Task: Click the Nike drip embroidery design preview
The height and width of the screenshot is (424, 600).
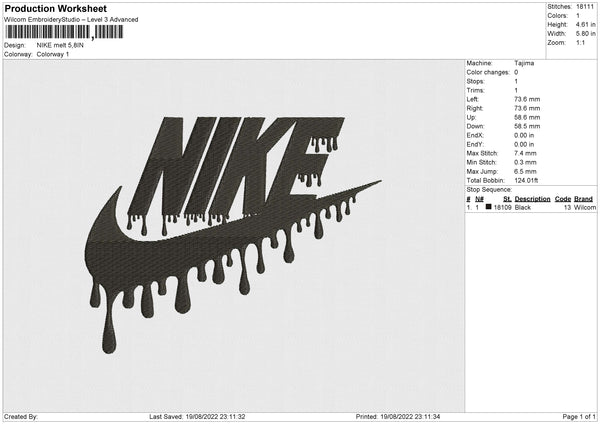Action: [x=233, y=235]
